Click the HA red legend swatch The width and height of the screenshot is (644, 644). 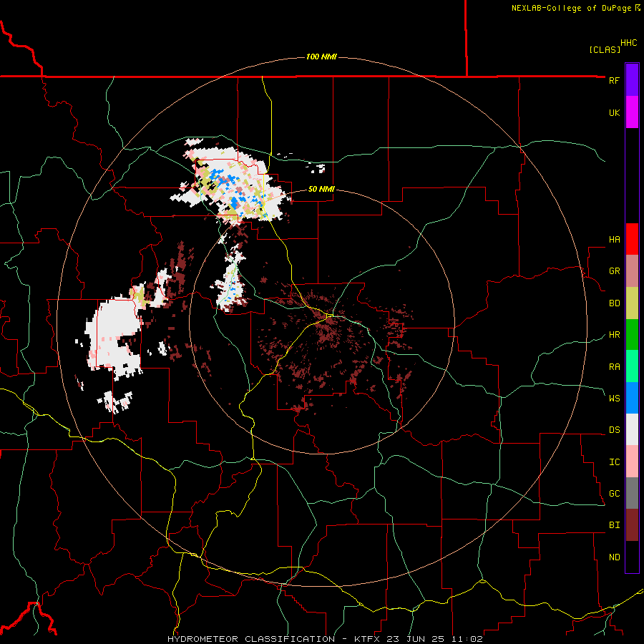[632, 239]
